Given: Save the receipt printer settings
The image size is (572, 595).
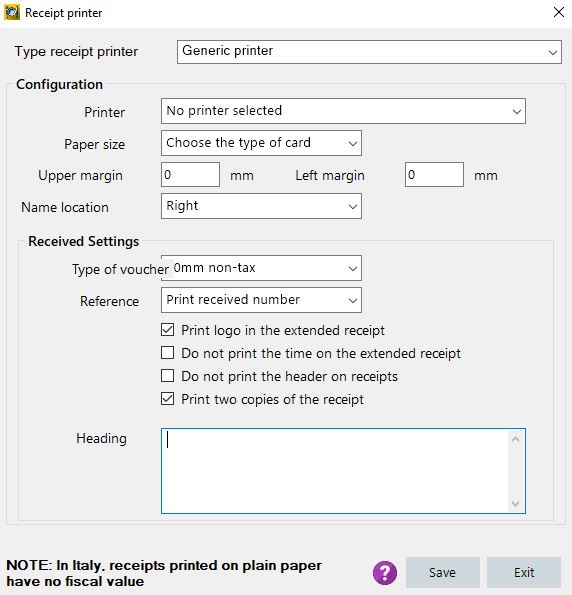Looking at the screenshot, I should 443,572.
